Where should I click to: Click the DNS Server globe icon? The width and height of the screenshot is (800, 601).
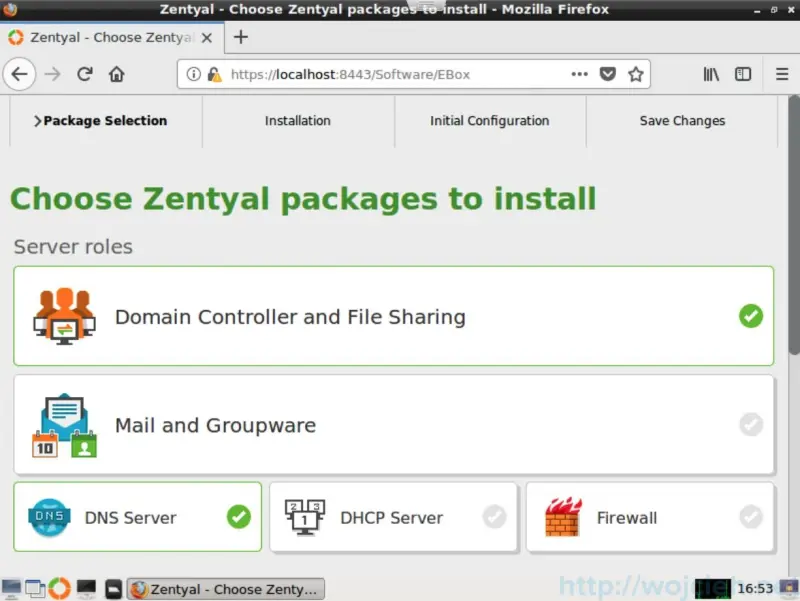[48, 517]
